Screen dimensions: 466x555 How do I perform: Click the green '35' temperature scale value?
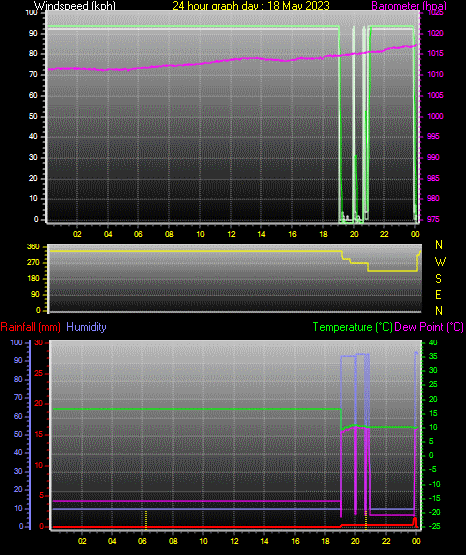click(433, 356)
